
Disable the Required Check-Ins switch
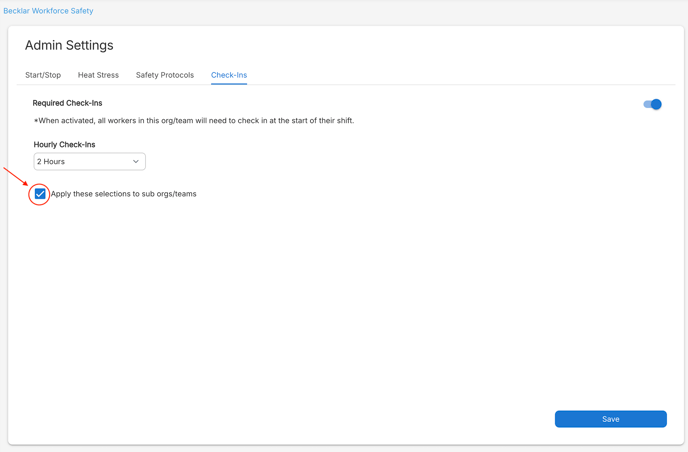tap(652, 104)
